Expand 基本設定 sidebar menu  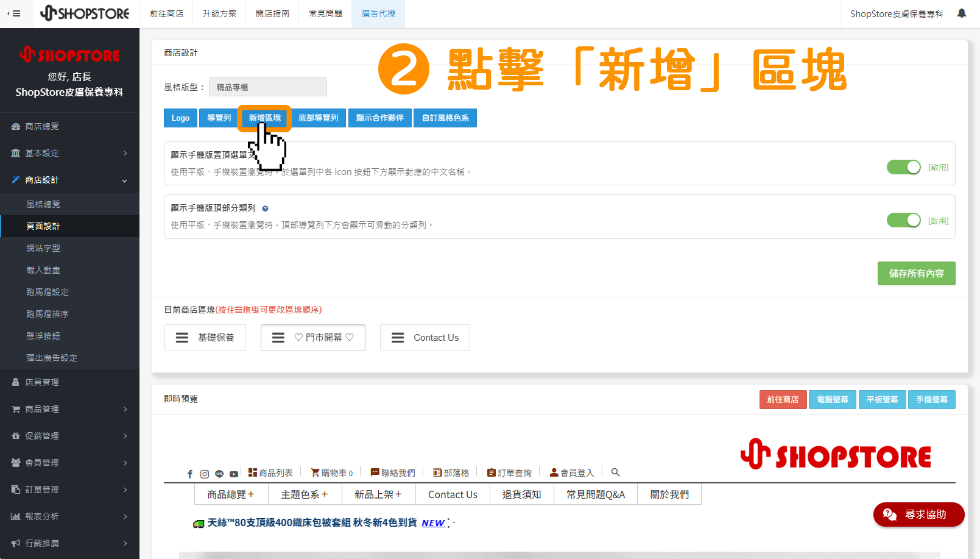[69, 153]
